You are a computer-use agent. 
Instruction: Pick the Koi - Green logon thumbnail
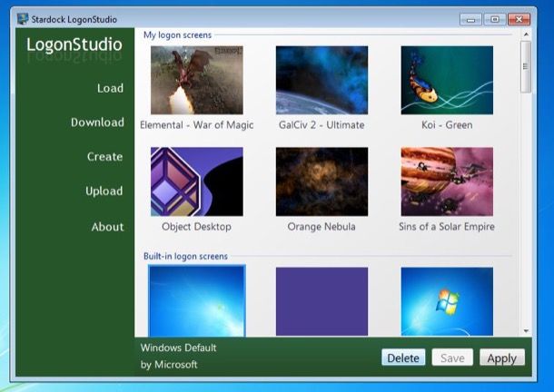click(x=447, y=80)
